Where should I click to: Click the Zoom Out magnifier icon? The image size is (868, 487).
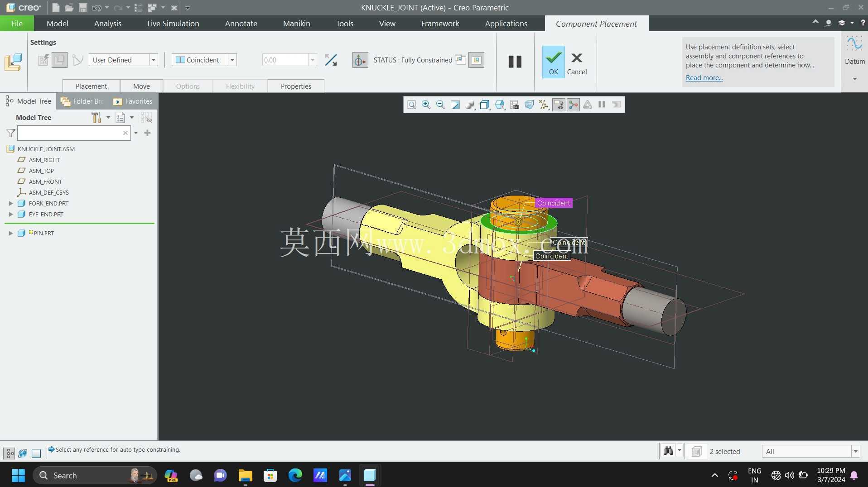[x=440, y=105]
